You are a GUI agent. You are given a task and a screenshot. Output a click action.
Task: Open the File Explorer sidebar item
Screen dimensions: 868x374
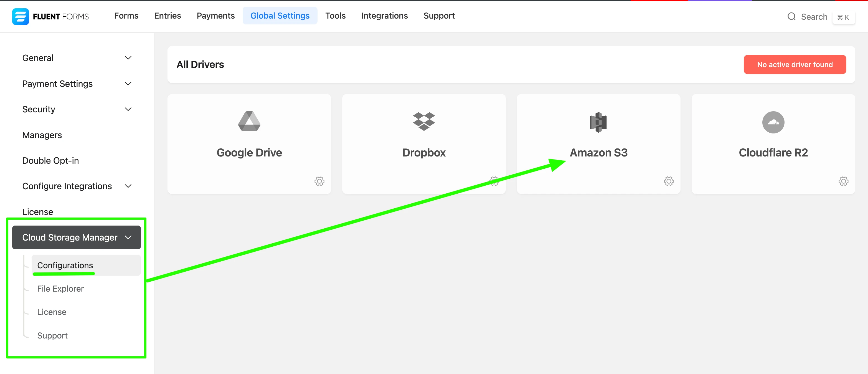coord(60,289)
